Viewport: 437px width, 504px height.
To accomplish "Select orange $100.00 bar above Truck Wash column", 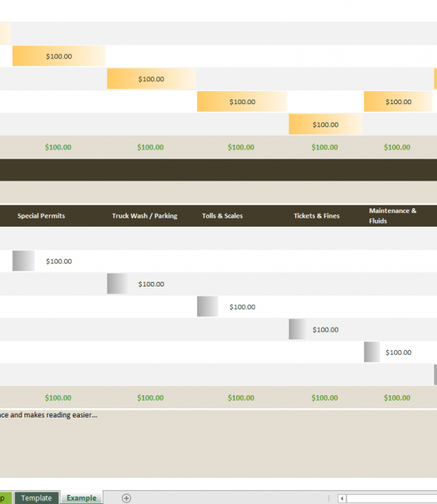I will (151, 79).
